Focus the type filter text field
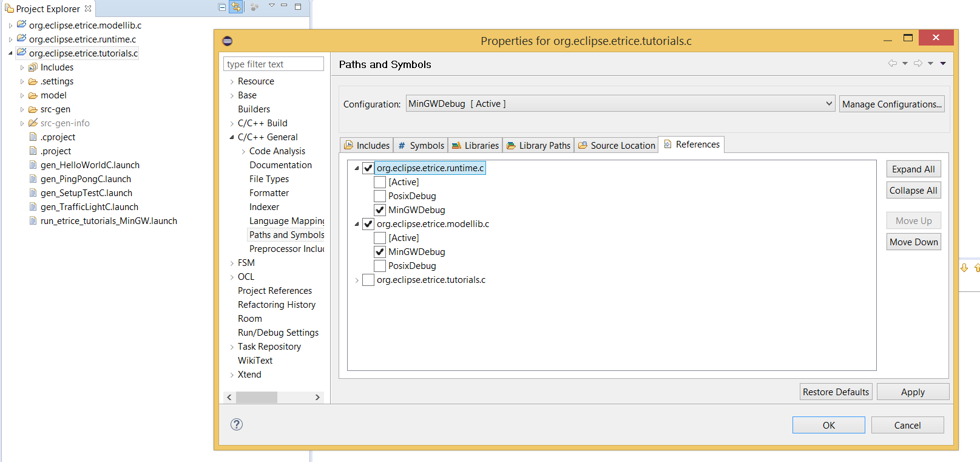The image size is (980, 462). coord(274,64)
